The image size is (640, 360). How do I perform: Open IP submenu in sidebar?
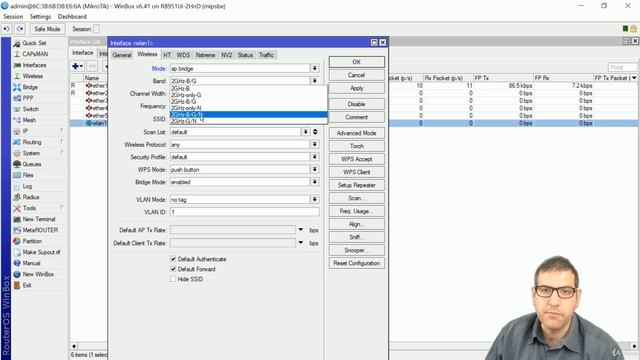(x=25, y=131)
